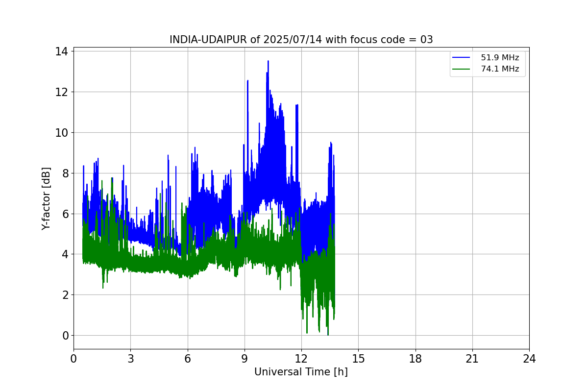
Task: Click the 'Y-factor [dB]' axis label
Action: point(46,198)
